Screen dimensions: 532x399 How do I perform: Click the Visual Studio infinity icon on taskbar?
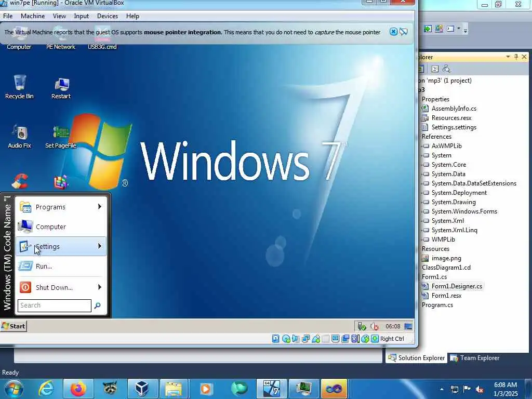click(x=334, y=389)
